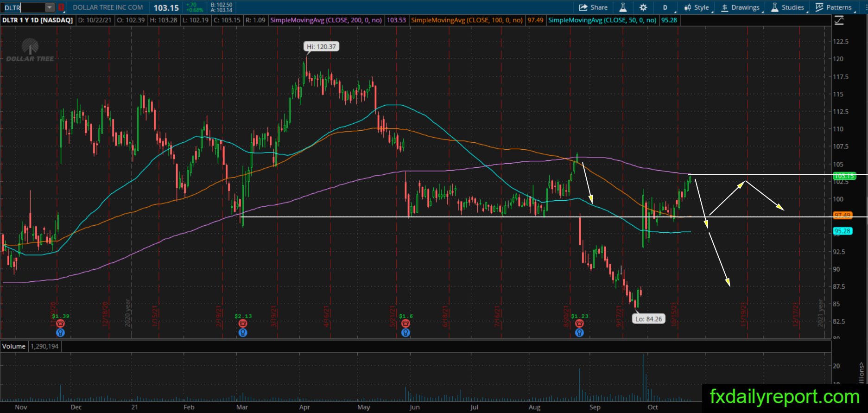Screen dimensions: 868x413
Task: Open the D timeframe dropdown
Action: [665, 7]
